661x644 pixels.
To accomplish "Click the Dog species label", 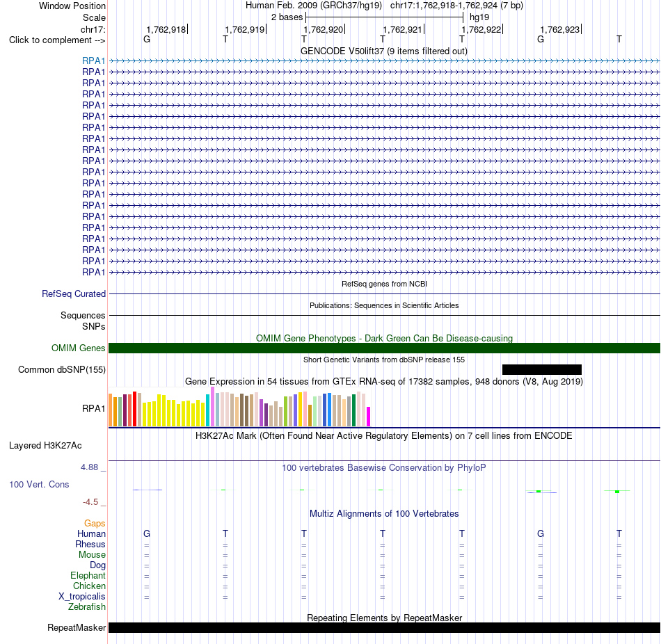I will coord(97,565).
